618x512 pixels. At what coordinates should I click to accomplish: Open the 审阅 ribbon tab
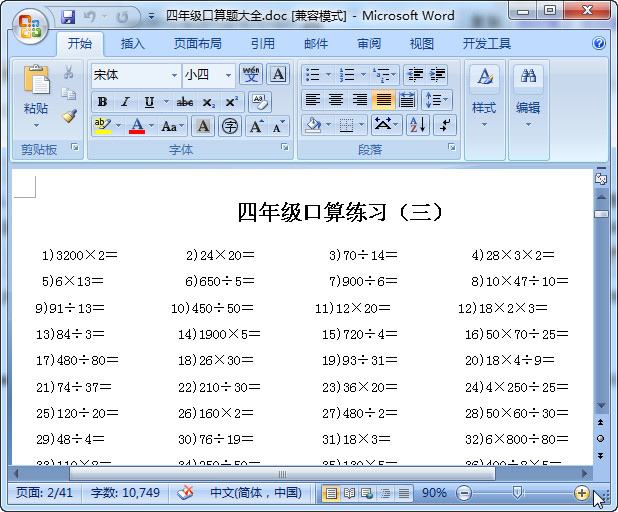(369, 43)
